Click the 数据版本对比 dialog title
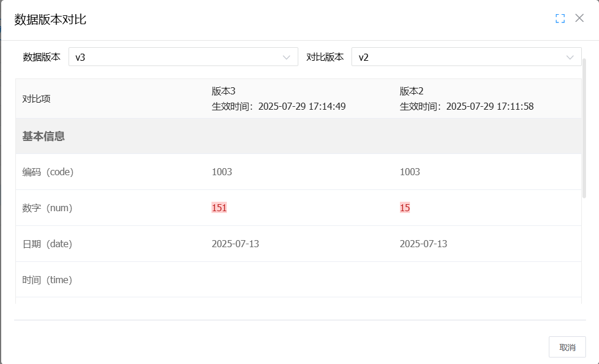The image size is (599, 364). tap(51, 19)
